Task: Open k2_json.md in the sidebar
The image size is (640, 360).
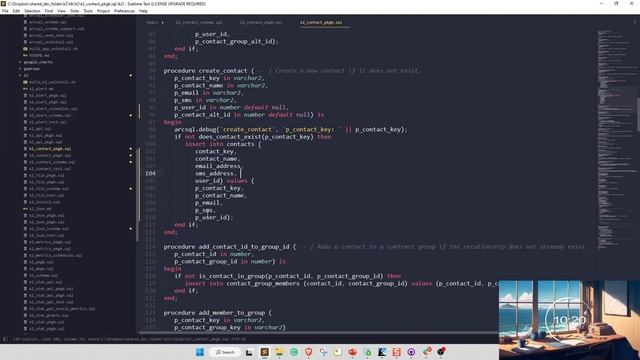Action: coord(40,209)
